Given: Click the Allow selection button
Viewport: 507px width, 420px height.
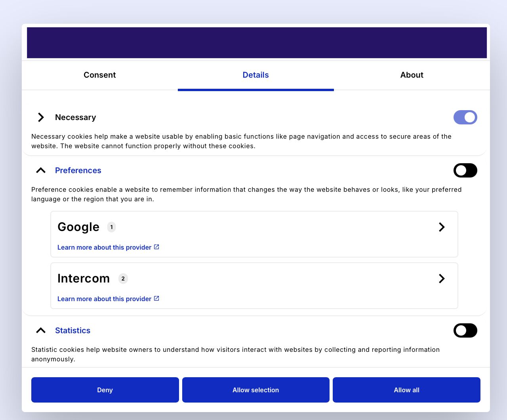Looking at the screenshot, I should (256, 390).
